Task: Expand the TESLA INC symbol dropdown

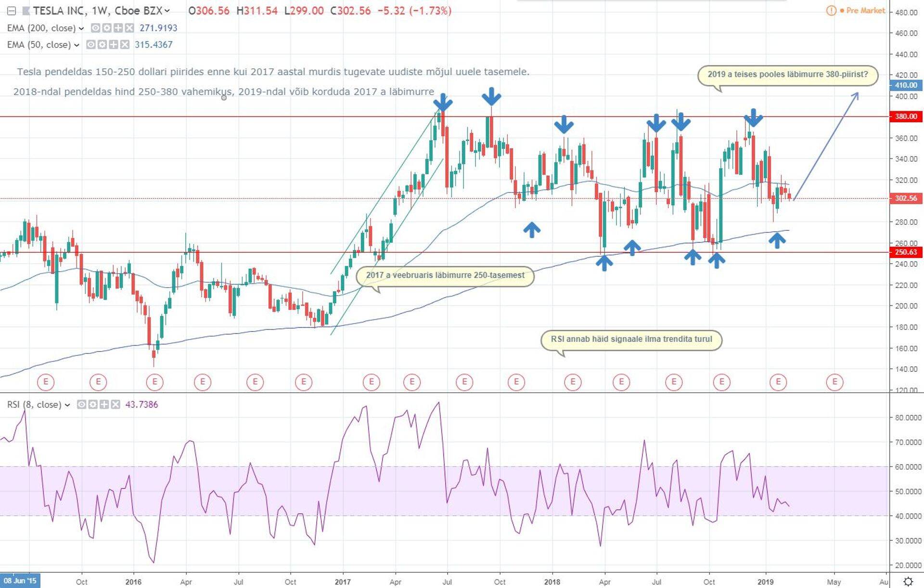Action: 167,11
